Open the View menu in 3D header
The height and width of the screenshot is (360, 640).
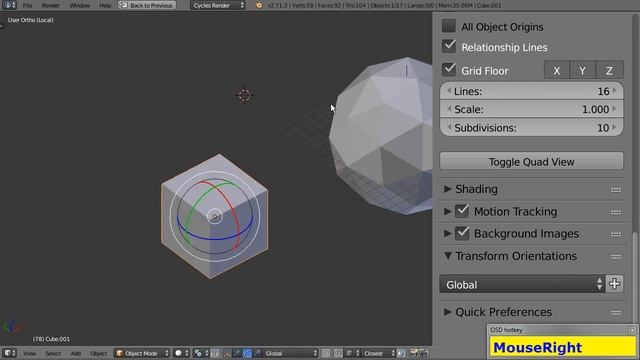tap(29, 353)
